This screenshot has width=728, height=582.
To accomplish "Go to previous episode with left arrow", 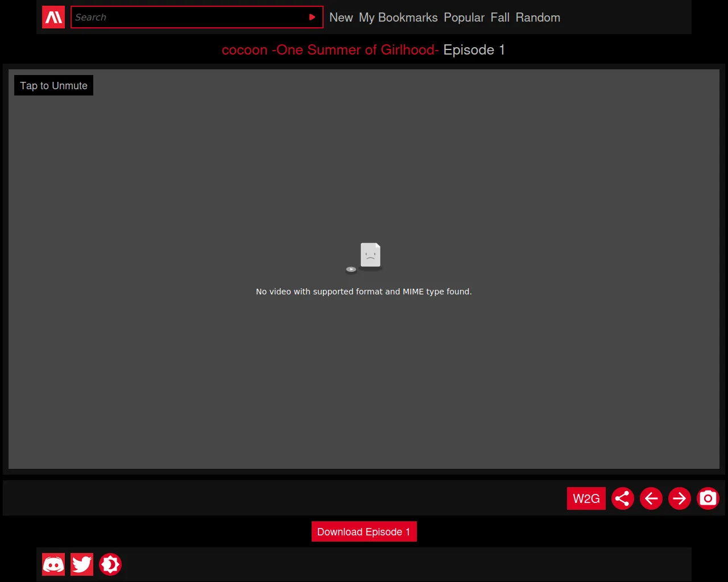I will click(651, 498).
